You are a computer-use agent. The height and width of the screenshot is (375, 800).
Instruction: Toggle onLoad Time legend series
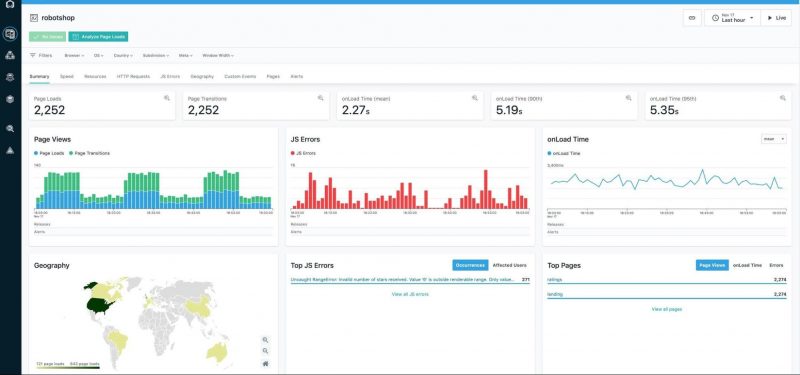click(563, 153)
